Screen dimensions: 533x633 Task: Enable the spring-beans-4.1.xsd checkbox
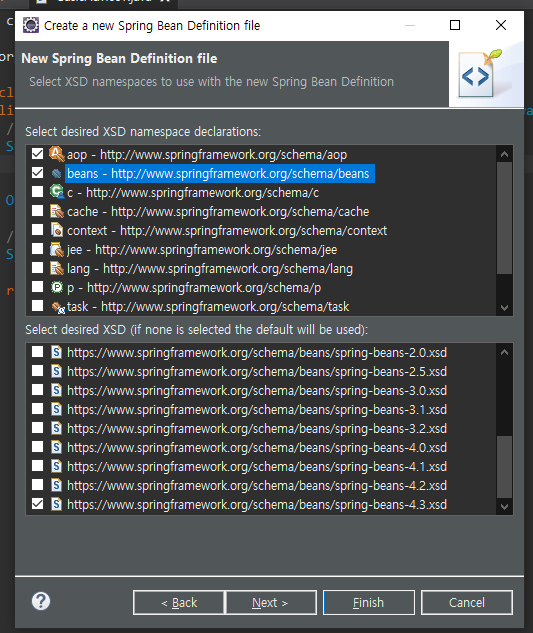[x=37, y=465]
